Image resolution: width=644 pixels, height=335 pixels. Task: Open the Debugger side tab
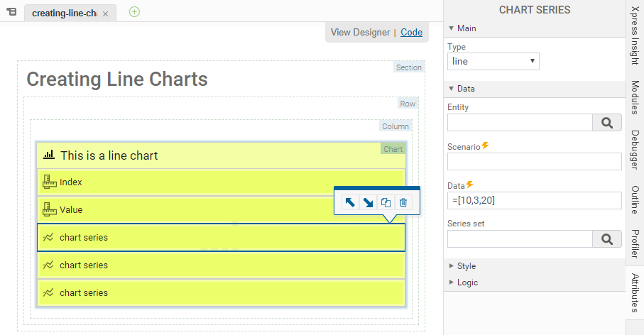click(x=634, y=150)
